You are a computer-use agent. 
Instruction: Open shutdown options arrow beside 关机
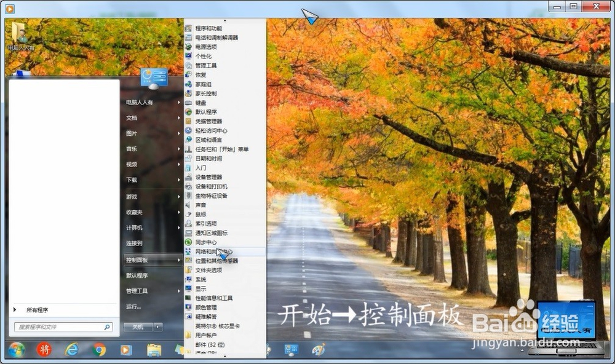(x=158, y=326)
